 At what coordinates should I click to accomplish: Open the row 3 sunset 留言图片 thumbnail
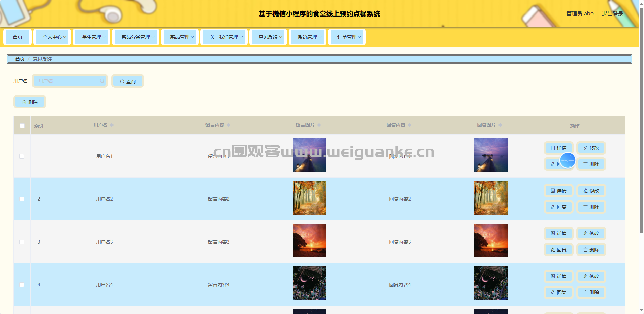pos(309,241)
